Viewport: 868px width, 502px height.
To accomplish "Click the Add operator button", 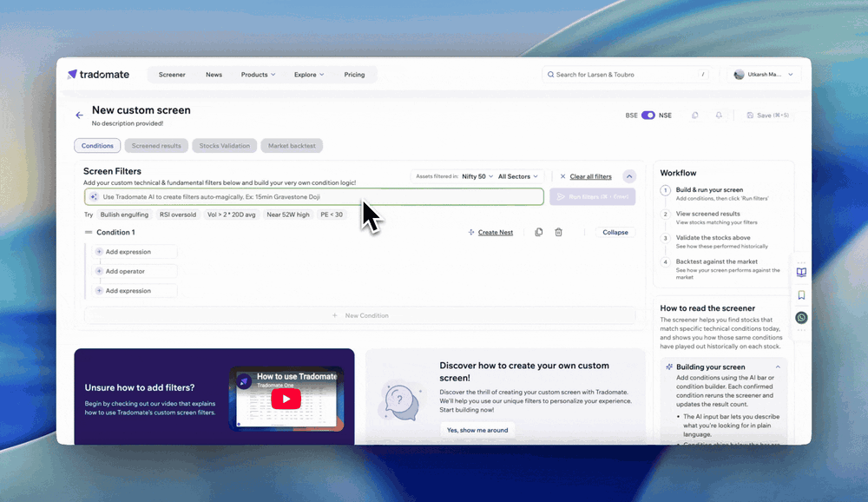I will [135, 271].
